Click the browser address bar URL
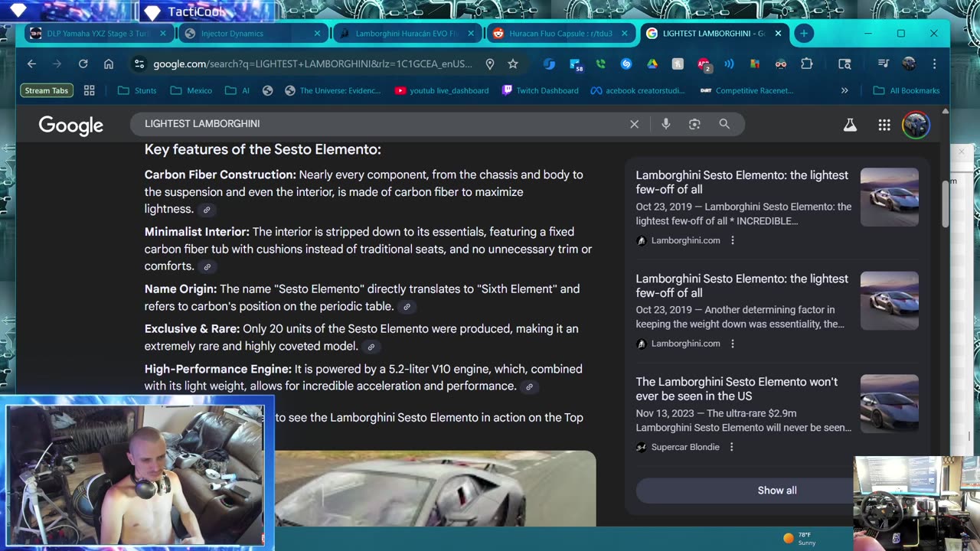980x551 pixels. tap(312, 64)
